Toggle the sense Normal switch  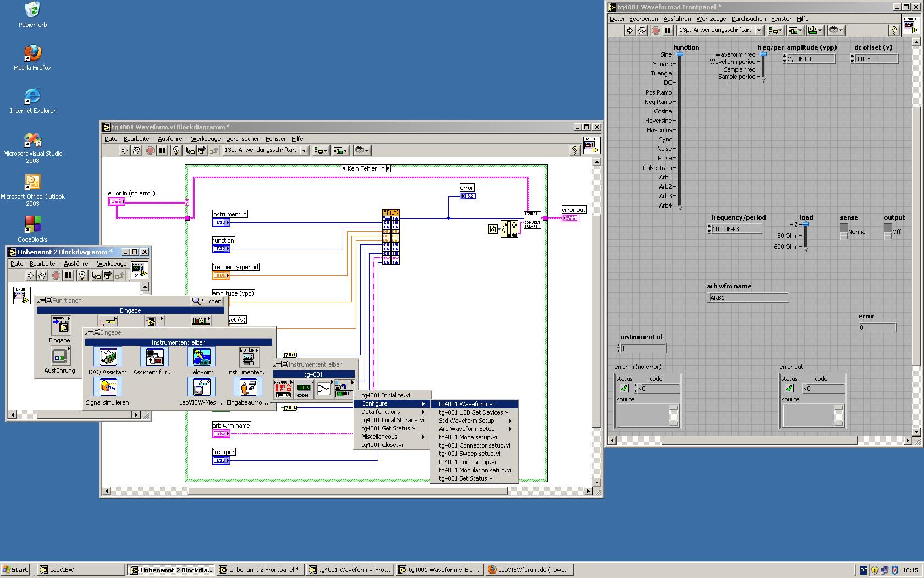[843, 232]
